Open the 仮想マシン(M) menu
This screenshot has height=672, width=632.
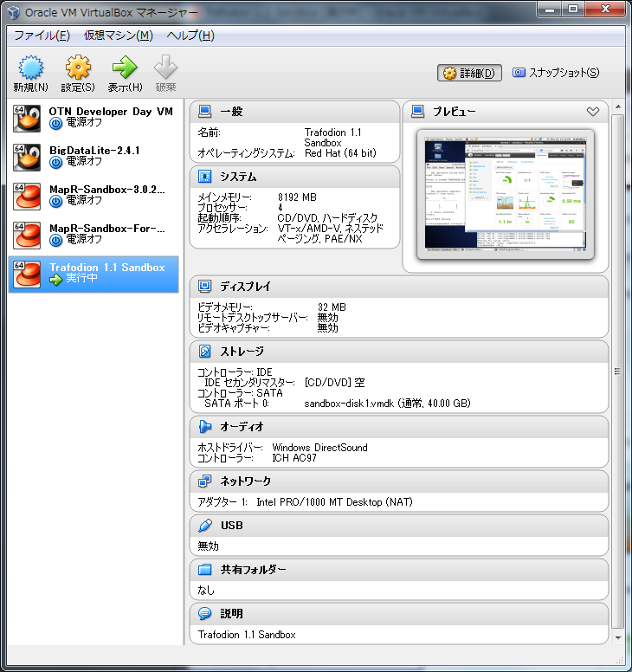click(x=119, y=36)
